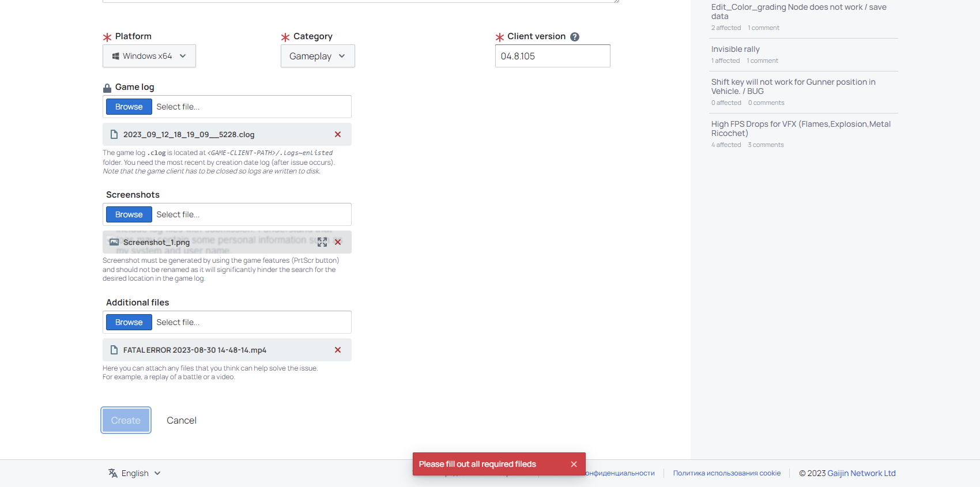Remove the Screenshot_1.png attachment

(338, 242)
